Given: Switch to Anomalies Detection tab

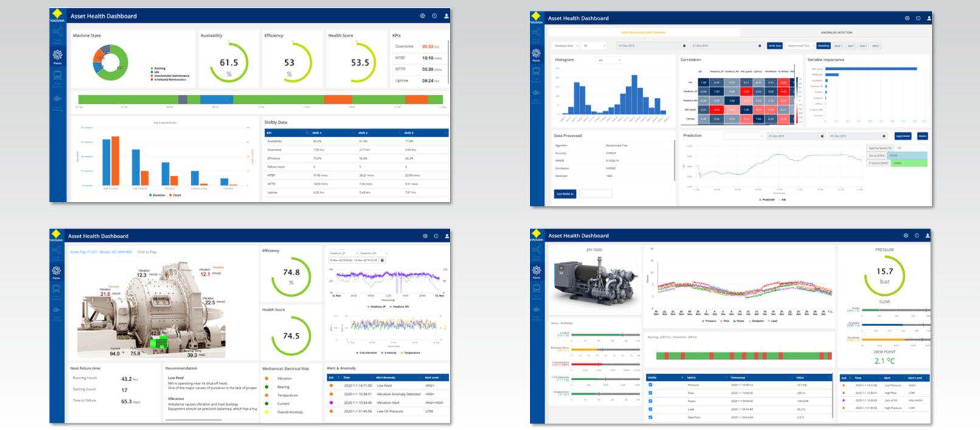Looking at the screenshot, I should coord(836,32).
